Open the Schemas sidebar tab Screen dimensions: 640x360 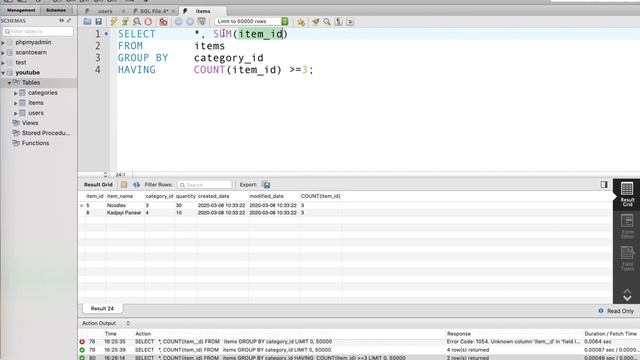pyautogui.click(x=56, y=10)
